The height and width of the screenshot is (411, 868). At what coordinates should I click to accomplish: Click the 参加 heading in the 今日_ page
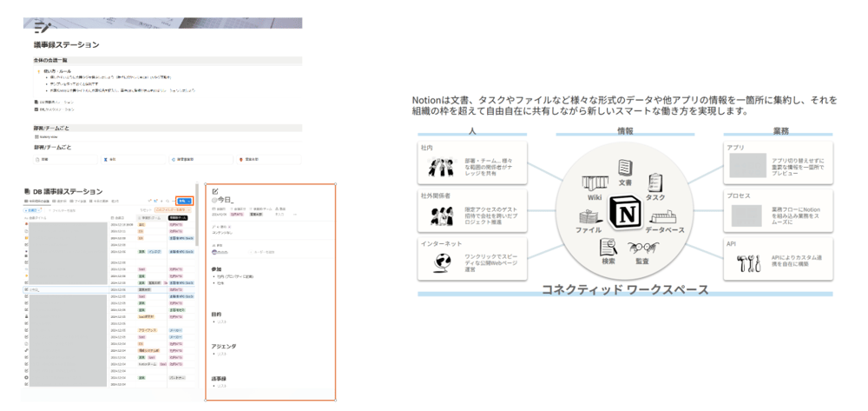pyautogui.click(x=217, y=269)
